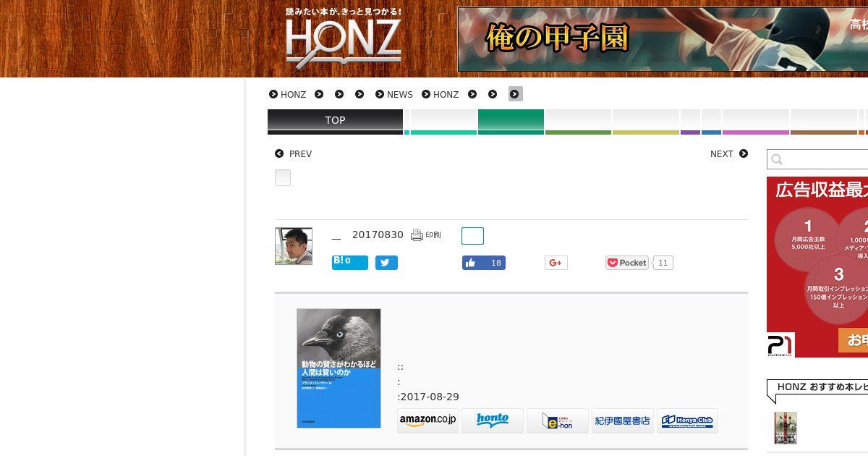Screen dimensions: 868x456
Task: Open the yellow underlined category tab
Action: tap(646, 122)
